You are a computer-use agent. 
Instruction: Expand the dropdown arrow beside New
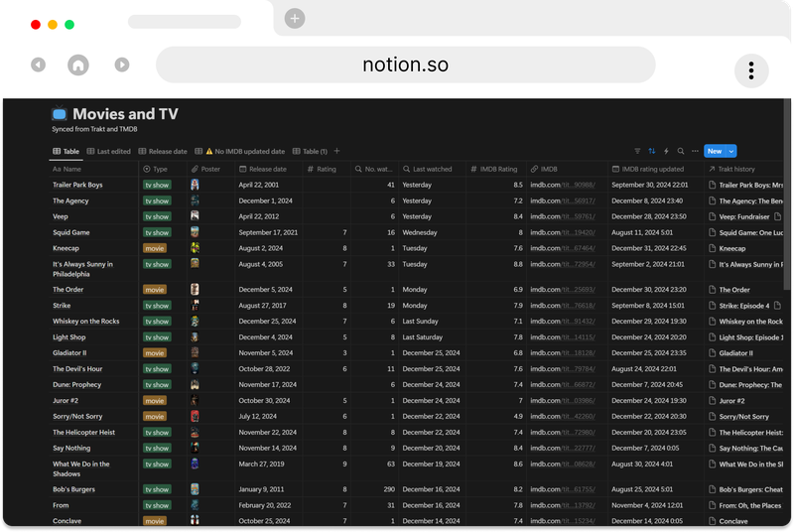[x=731, y=151]
